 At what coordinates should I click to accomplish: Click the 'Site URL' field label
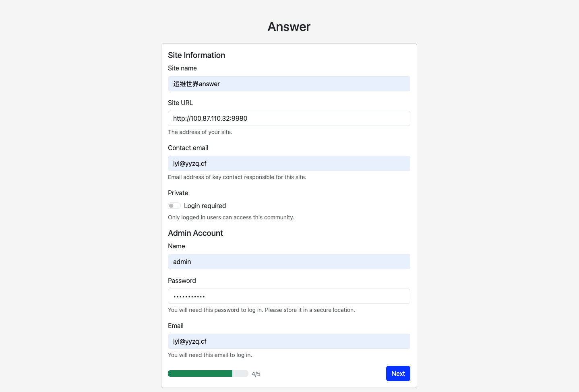(x=180, y=103)
